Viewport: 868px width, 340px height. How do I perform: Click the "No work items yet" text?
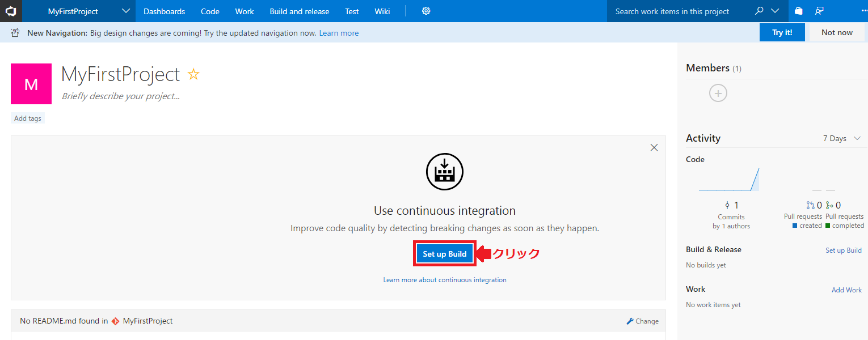tap(713, 305)
